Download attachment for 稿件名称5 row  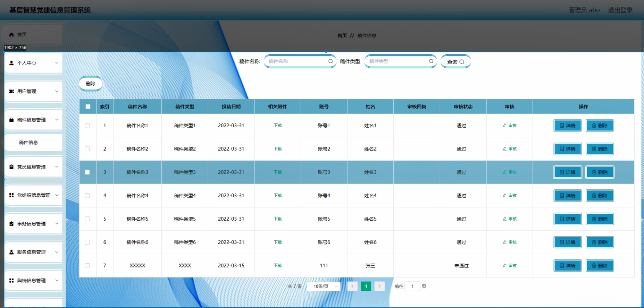tap(277, 219)
